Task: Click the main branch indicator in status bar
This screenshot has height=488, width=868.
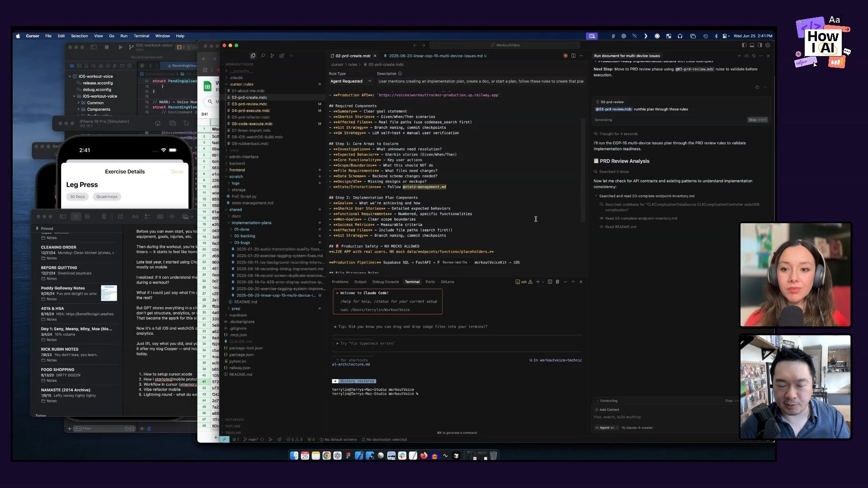Action: [250, 439]
